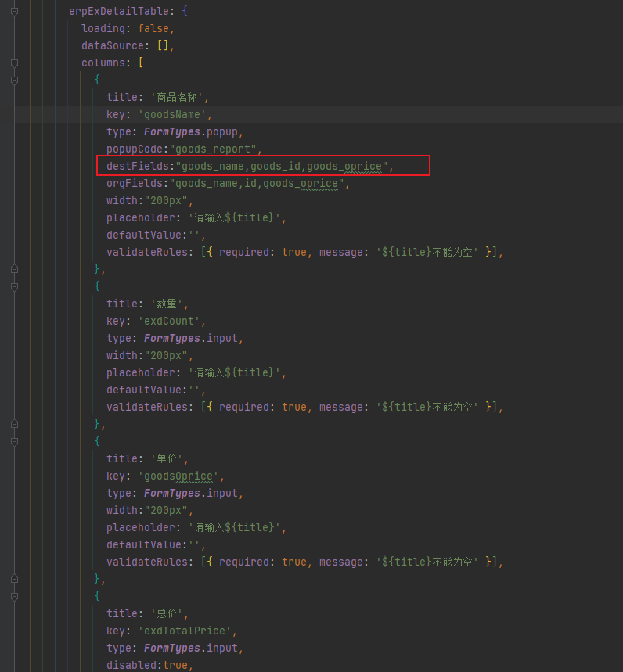Fold the 单价 column object block

[14, 441]
